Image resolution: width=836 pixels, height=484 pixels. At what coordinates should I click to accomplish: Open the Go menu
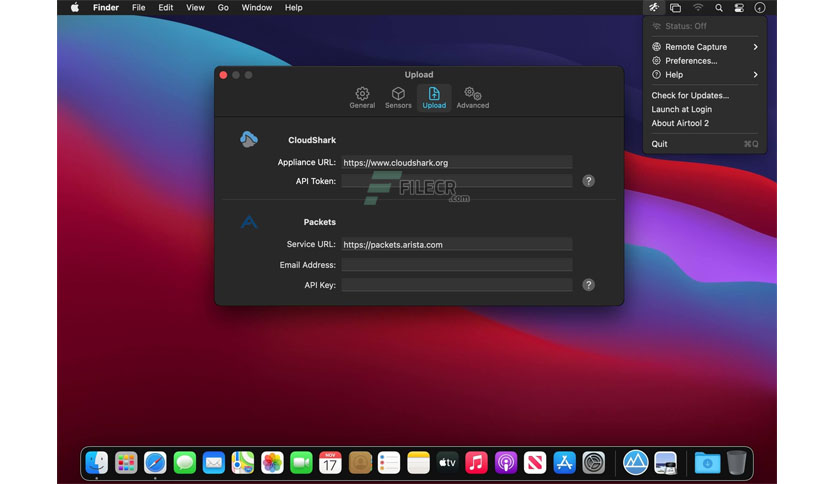[x=223, y=7]
